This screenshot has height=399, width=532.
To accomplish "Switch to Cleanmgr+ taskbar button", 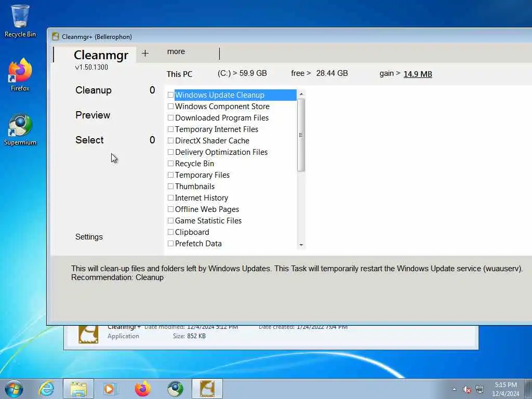I will pos(207,389).
